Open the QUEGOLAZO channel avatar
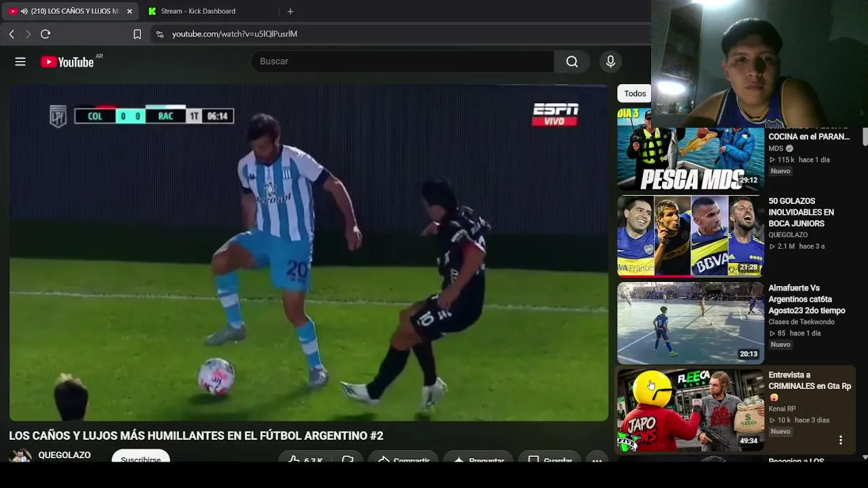 20,455
